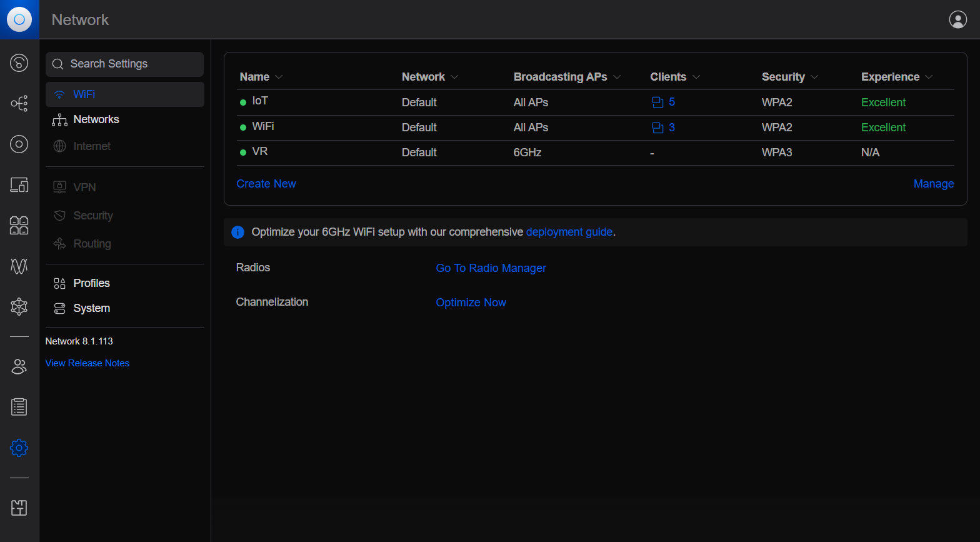Click the Manage link
This screenshot has height=542, width=980.
[934, 184]
